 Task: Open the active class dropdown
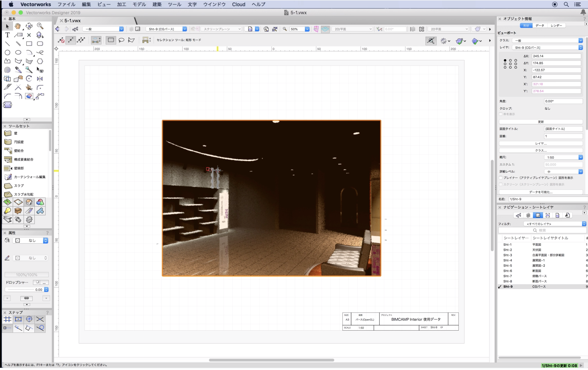pyautogui.click(x=103, y=29)
